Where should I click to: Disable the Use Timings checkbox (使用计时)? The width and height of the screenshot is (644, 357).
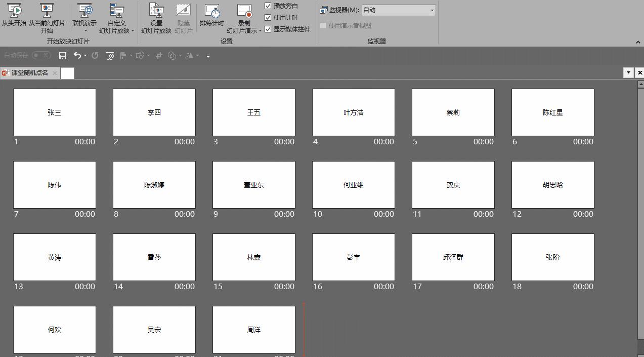pyautogui.click(x=268, y=17)
